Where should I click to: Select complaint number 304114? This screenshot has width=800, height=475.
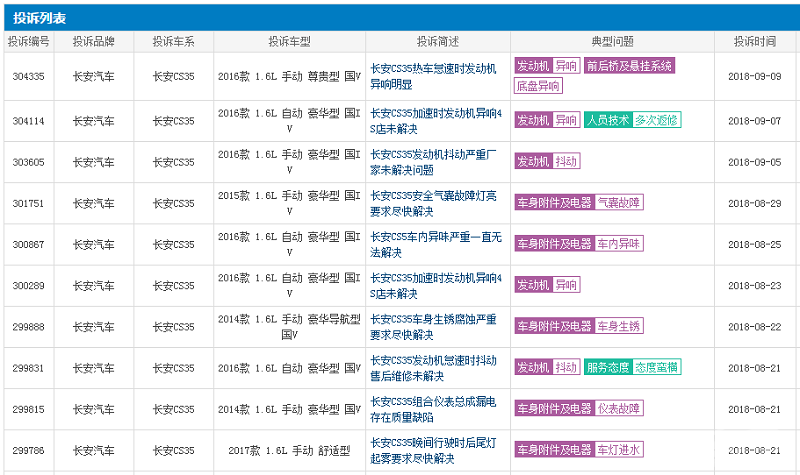29,121
